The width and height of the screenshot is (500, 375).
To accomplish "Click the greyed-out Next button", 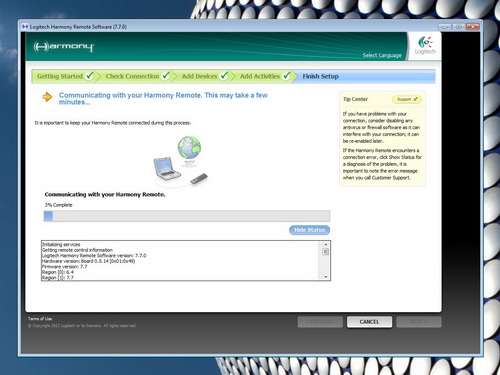I will 419,322.
